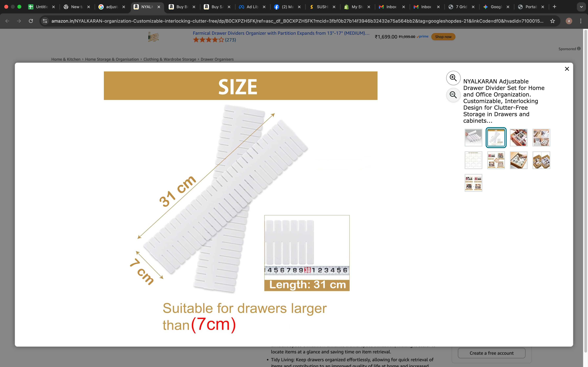
Task: Reload the Amazon page
Action: [x=31, y=21]
